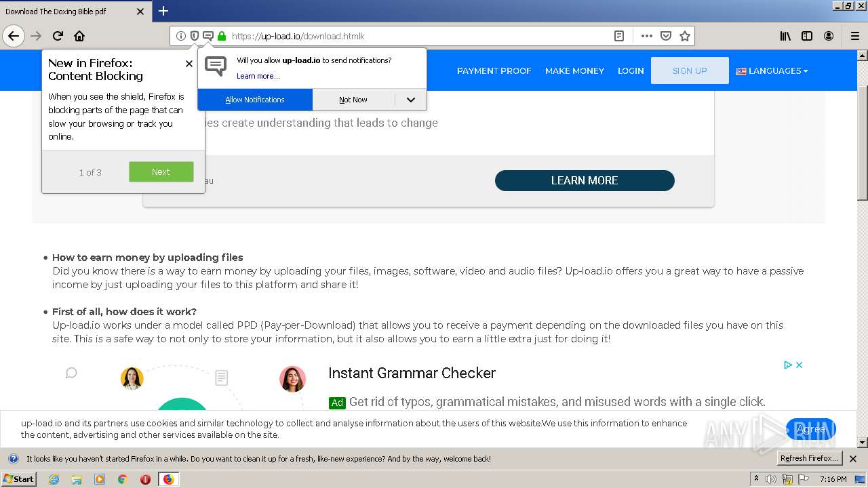The image size is (868, 488).
Task: Open media player from taskbar
Action: [x=100, y=479]
